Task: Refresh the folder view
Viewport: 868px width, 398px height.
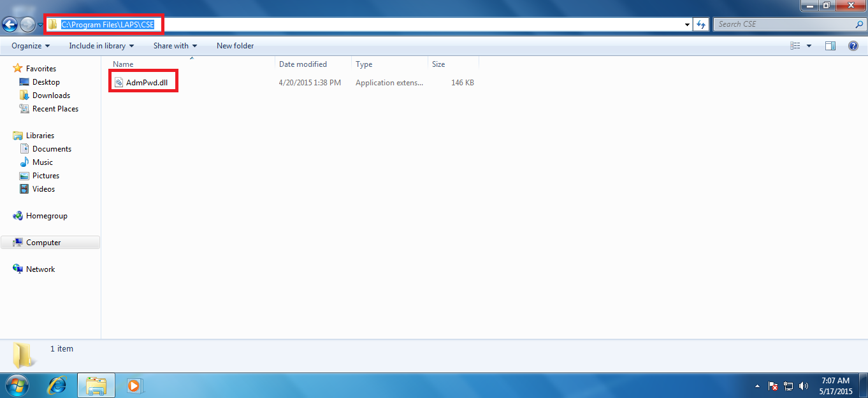Action: pyautogui.click(x=701, y=25)
